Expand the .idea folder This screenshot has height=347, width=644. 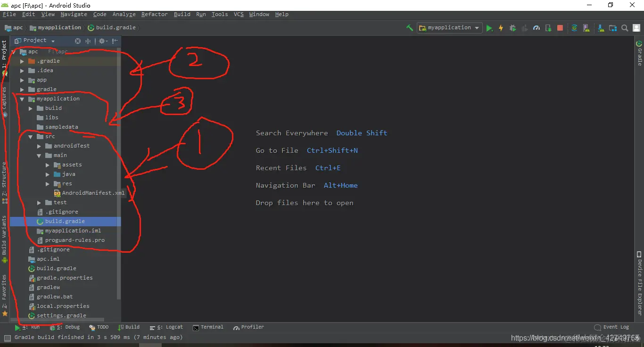[x=22, y=71]
